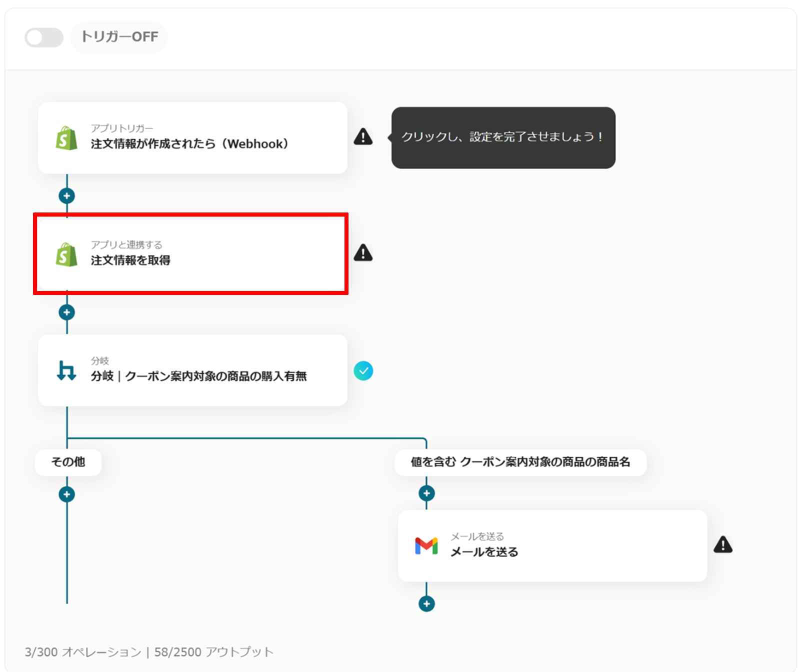Open the 分岐 クーポン案内対象の商品の購入有無 card
This screenshot has height=672, width=799.
(x=192, y=370)
